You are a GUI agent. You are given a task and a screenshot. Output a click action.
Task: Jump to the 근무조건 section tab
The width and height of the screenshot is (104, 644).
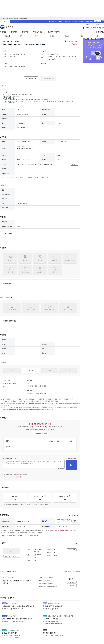tap(22, 36)
